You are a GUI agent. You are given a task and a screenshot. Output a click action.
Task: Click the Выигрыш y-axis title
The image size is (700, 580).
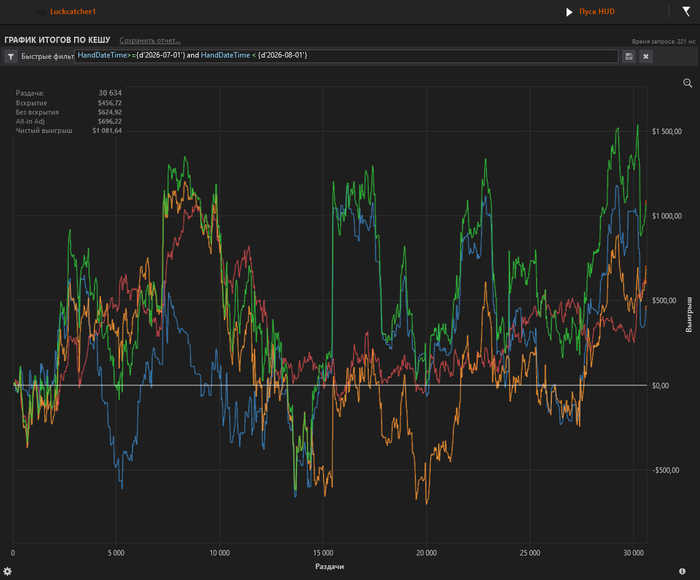(689, 314)
